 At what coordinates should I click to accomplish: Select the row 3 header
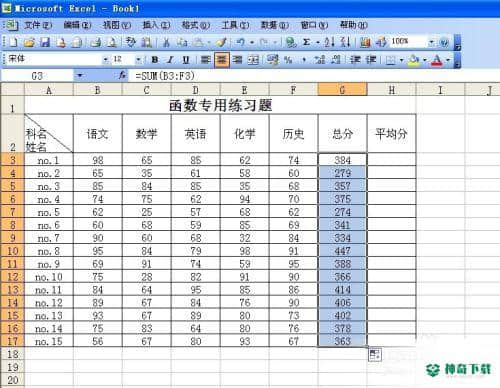(x=12, y=160)
